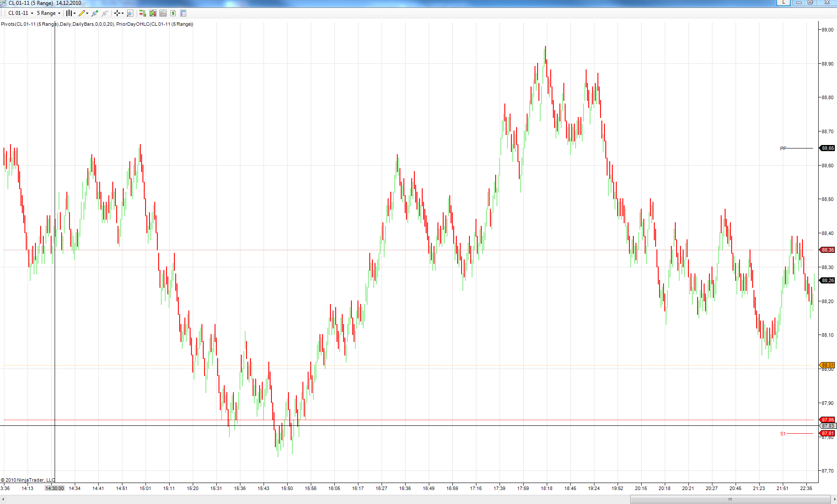
Task: Click the PP pivot line label
Action: click(x=783, y=148)
